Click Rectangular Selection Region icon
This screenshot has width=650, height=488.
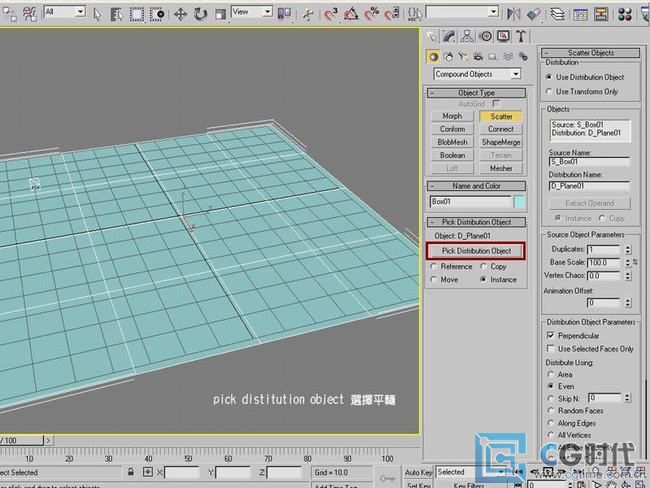(x=137, y=15)
